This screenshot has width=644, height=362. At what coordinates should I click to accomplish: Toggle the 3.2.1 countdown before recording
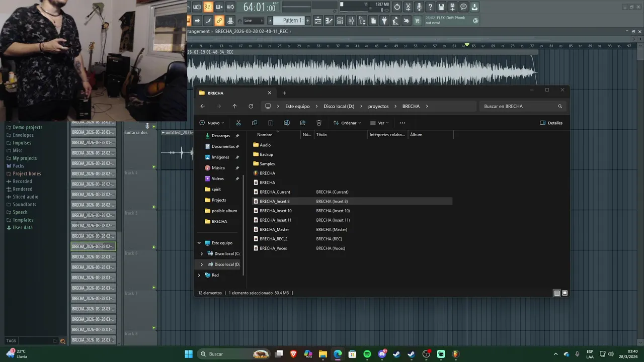point(208,7)
